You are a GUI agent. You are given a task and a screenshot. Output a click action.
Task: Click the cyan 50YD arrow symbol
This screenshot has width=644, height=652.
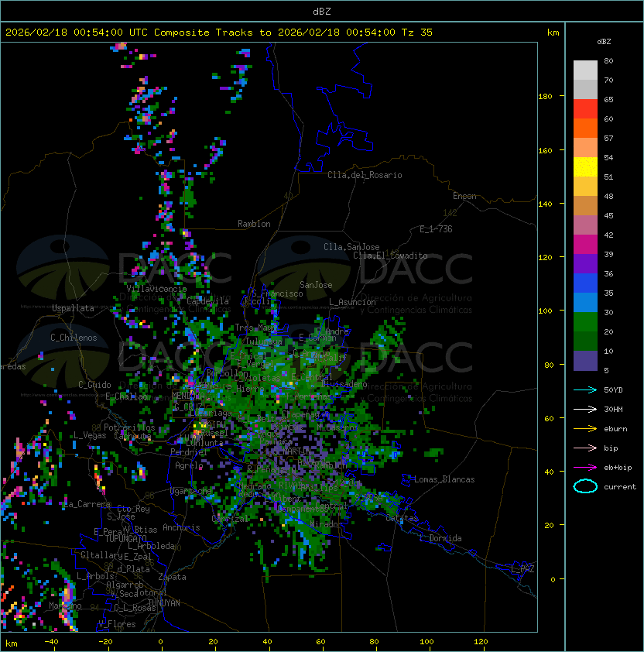click(x=585, y=390)
